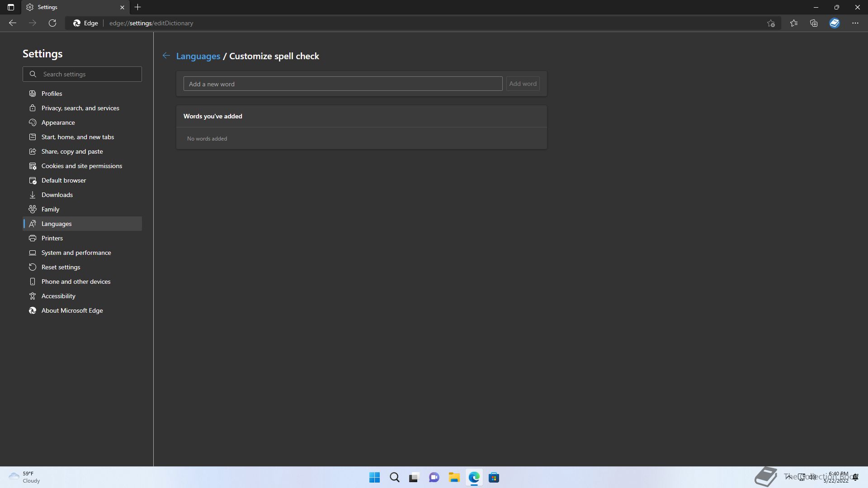The height and width of the screenshot is (488, 868).
Task: Open File Explorer from the taskbar
Action: [454, 478]
